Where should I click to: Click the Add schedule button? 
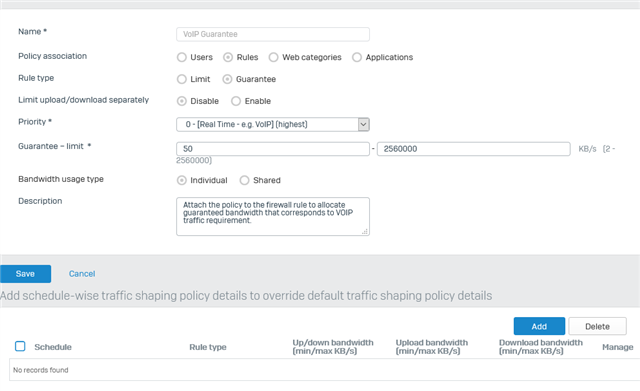click(x=539, y=326)
